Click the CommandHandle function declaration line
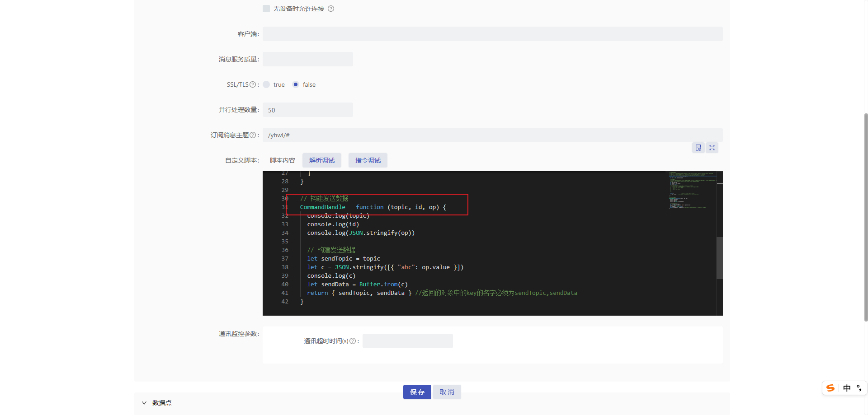 pos(373,207)
